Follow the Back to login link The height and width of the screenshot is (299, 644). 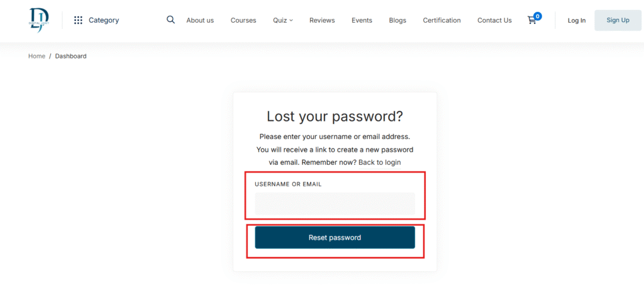click(380, 162)
